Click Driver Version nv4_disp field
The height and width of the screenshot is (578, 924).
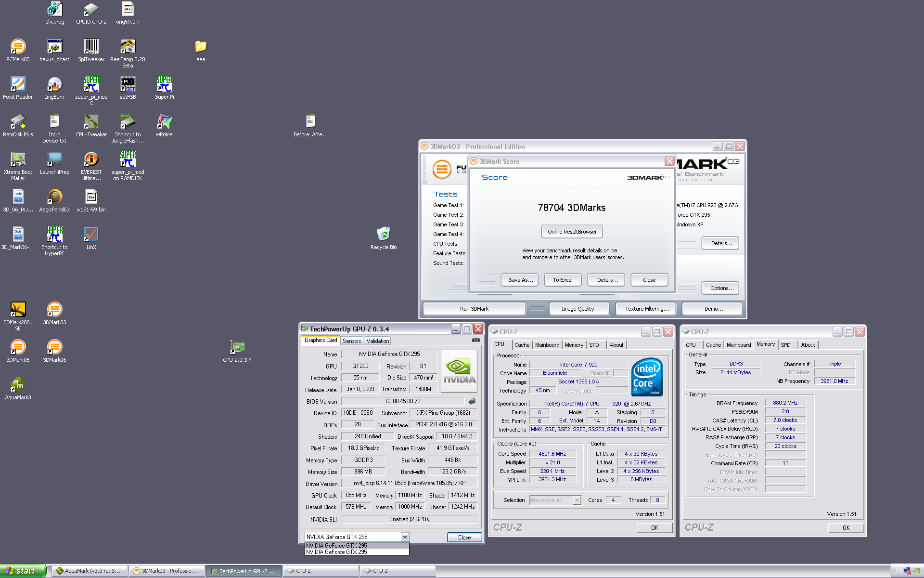point(410,483)
